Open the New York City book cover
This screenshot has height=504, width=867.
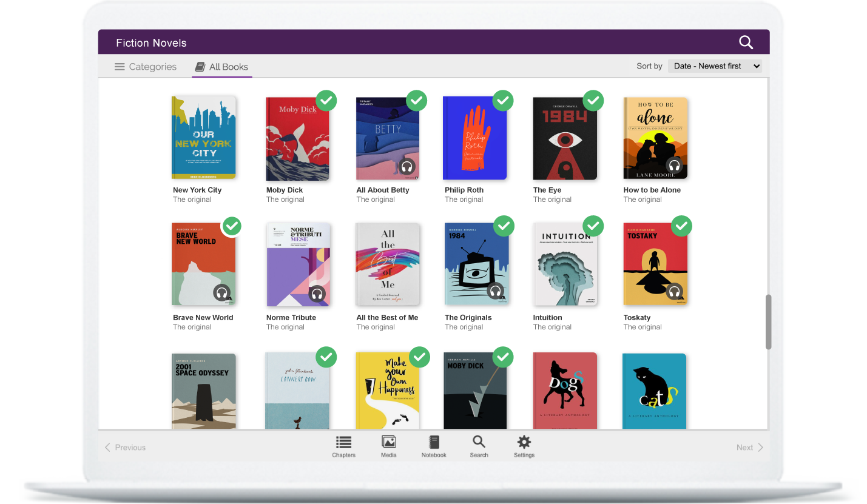click(x=203, y=138)
